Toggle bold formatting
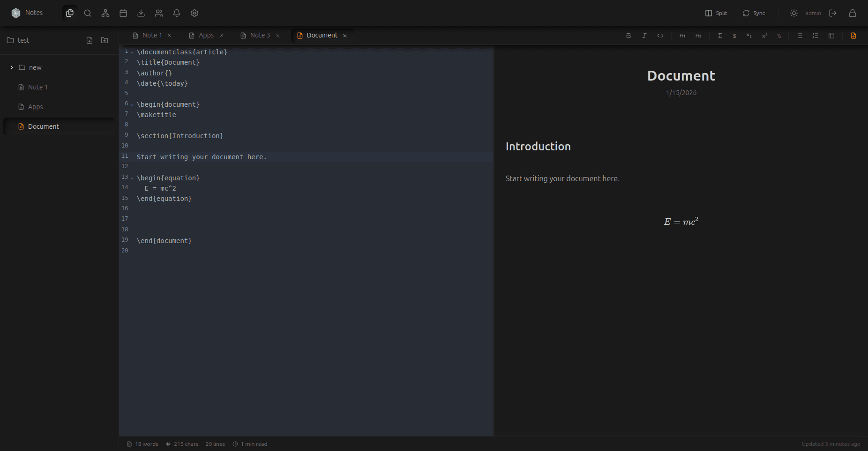Image resolution: width=868 pixels, height=451 pixels. [629, 36]
